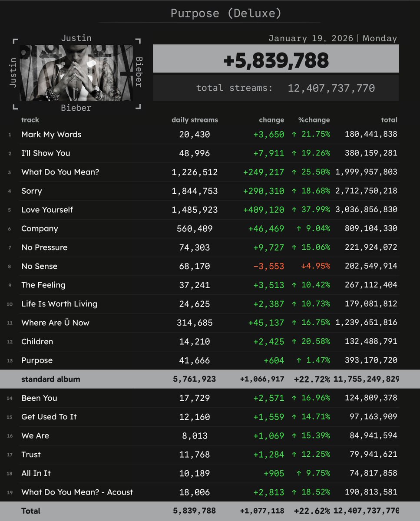
Task: Click the 'standard album' summary row label
Action: (x=51, y=379)
